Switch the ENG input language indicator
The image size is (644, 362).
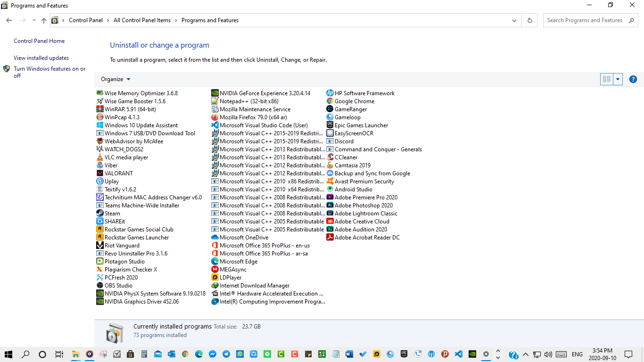pos(577,354)
